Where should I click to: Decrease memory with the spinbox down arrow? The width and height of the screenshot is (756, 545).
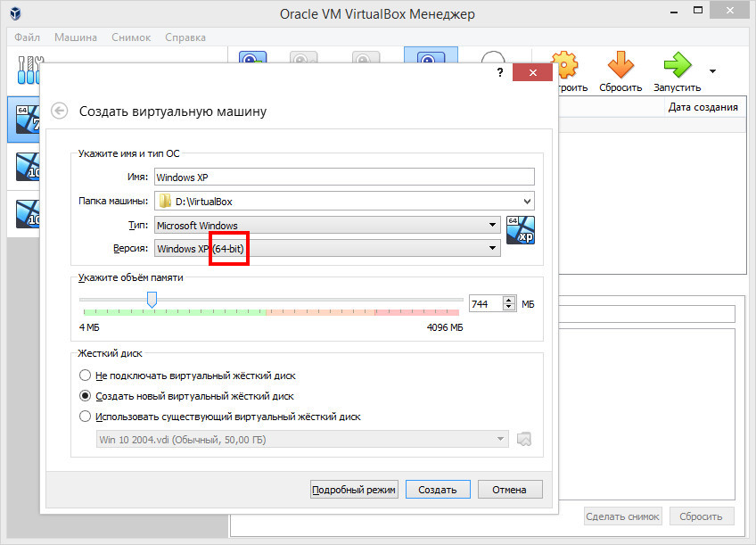tap(509, 307)
